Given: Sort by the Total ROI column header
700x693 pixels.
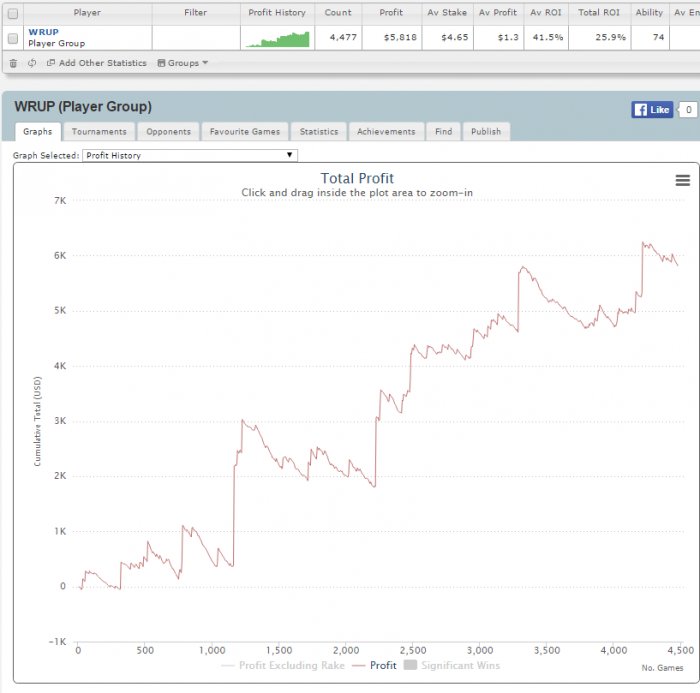Looking at the screenshot, I should tap(599, 13).
